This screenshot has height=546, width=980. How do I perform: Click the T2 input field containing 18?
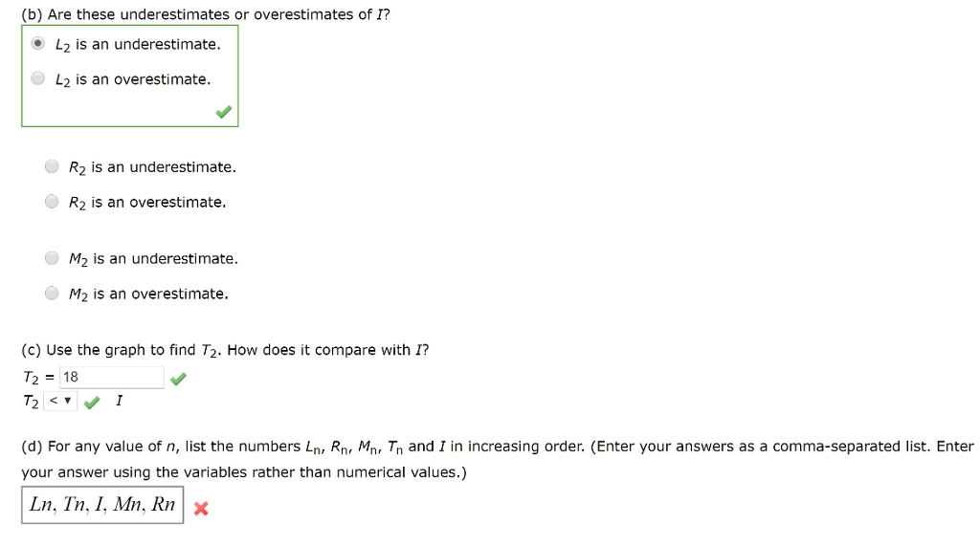(111, 378)
